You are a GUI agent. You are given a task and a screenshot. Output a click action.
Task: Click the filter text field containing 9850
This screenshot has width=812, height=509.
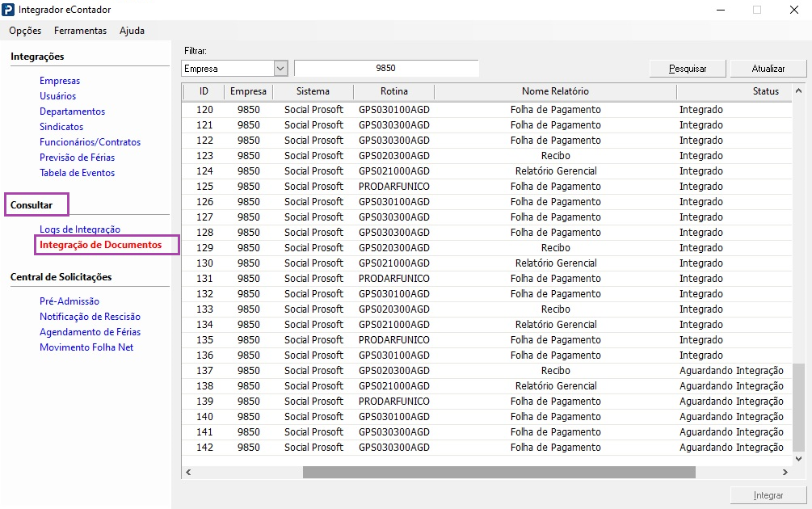[386, 69]
